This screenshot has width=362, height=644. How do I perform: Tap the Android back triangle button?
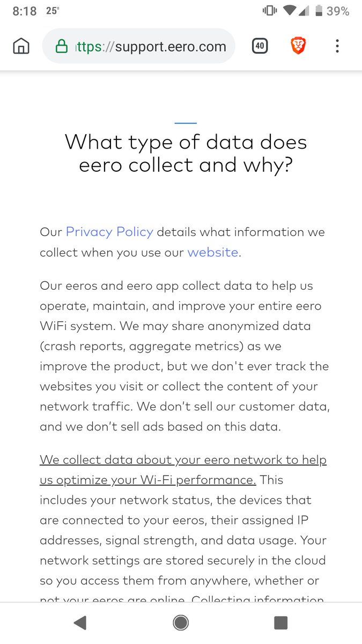(80, 623)
